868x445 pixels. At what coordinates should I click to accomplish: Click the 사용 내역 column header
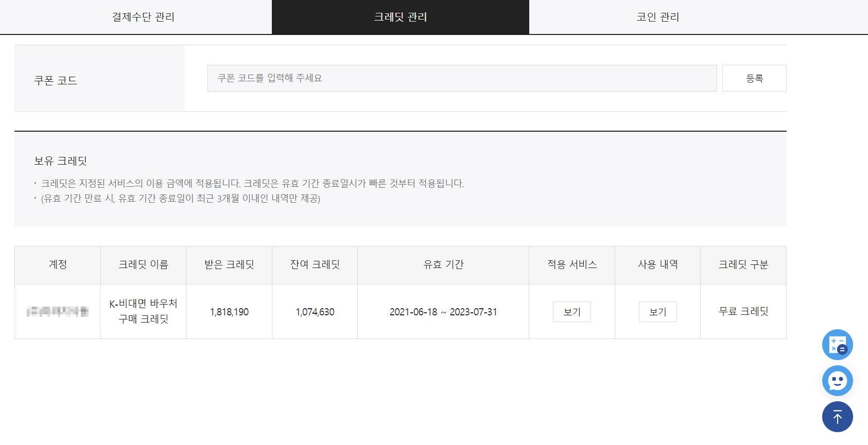coord(657,265)
